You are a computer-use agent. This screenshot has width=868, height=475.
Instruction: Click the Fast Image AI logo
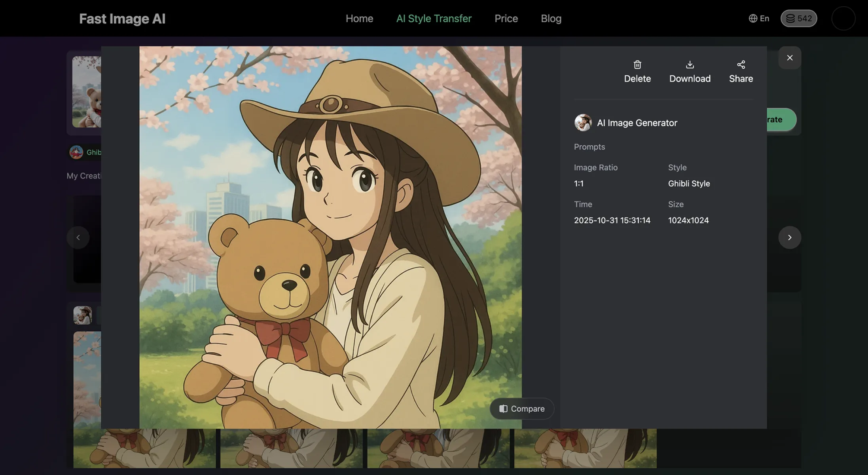click(x=122, y=18)
